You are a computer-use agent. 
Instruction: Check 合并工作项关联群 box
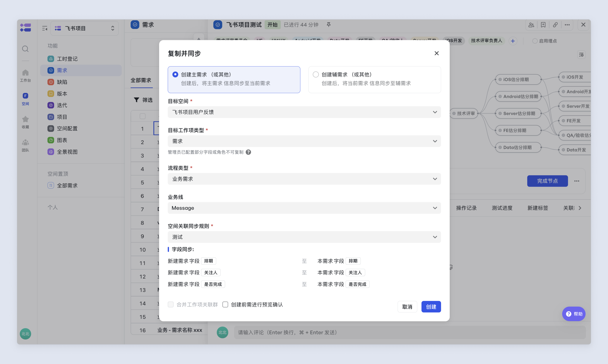tap(171, 304)
